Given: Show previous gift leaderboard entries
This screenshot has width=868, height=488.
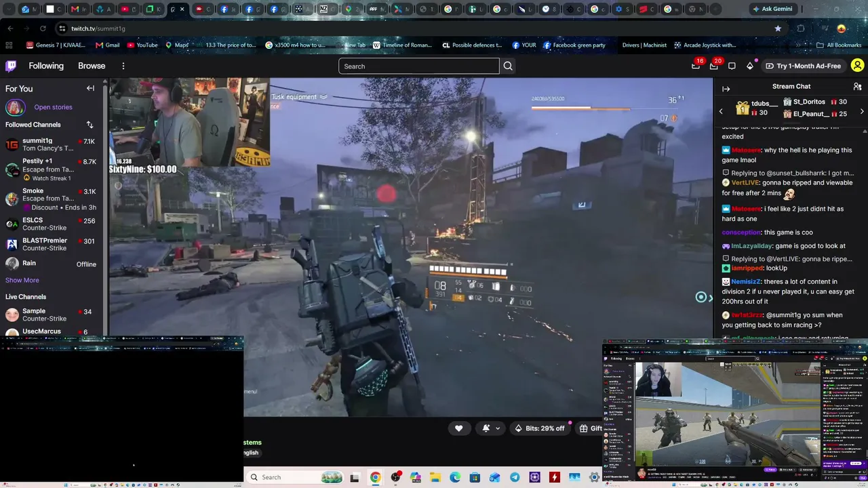Looking at the screenshot, I should [721, 110].
